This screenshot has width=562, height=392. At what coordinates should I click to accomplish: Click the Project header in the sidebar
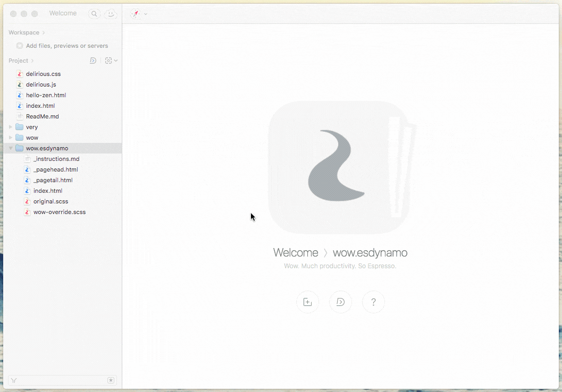18,61
